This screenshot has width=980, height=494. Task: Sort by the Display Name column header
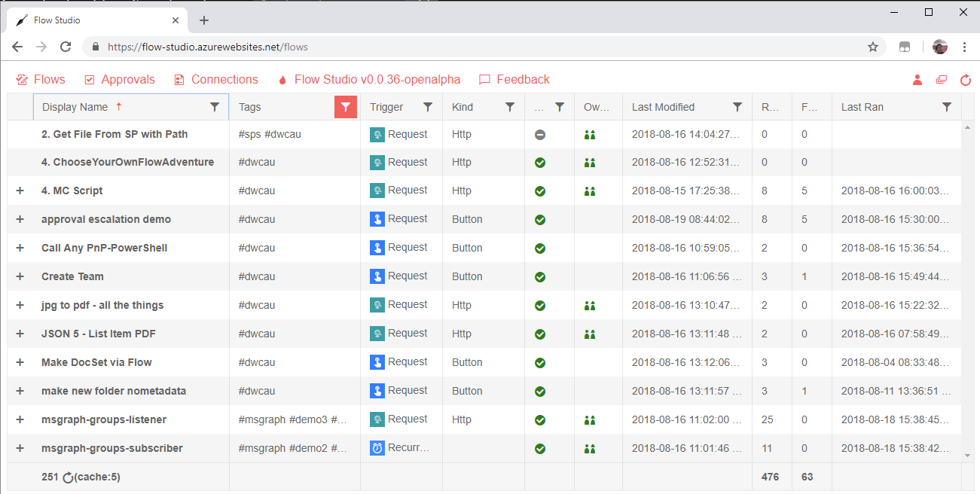[75, 107]
